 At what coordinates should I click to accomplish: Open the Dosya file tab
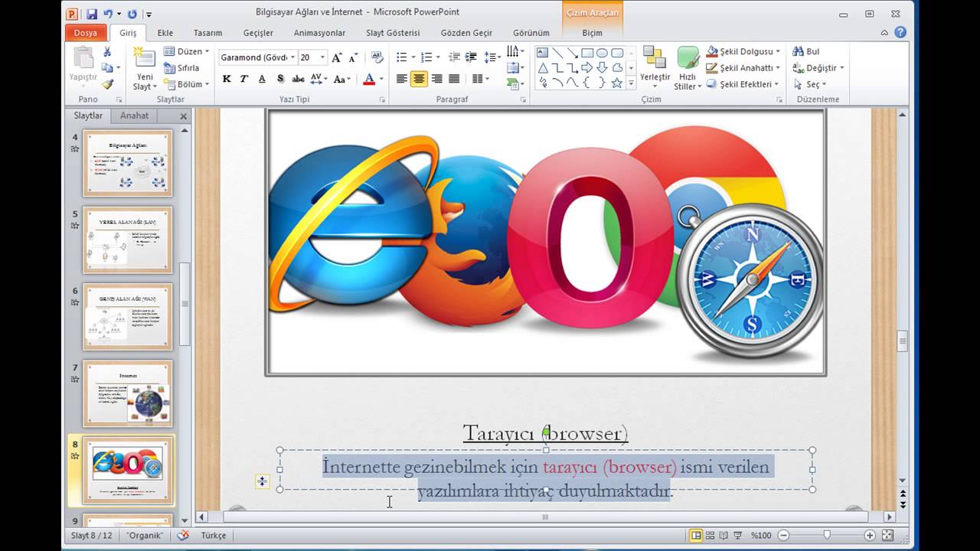pyautogui.click(x=85, y=33)
